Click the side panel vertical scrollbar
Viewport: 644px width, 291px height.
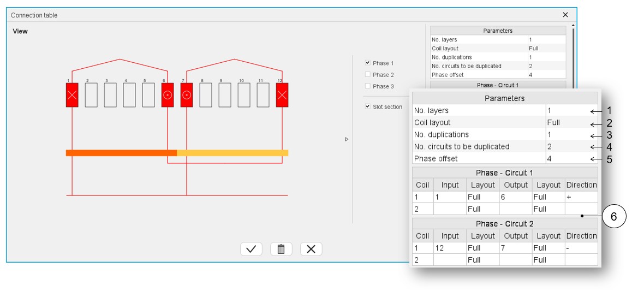[x=573, y=56]
